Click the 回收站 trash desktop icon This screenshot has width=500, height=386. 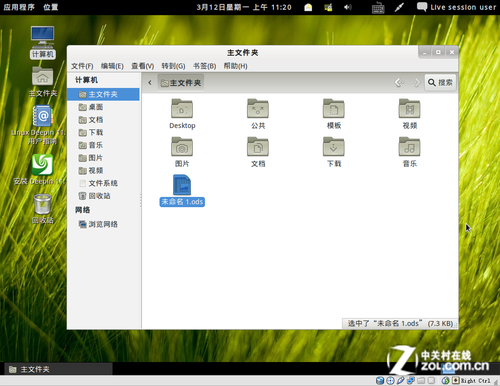pos(42,209)
